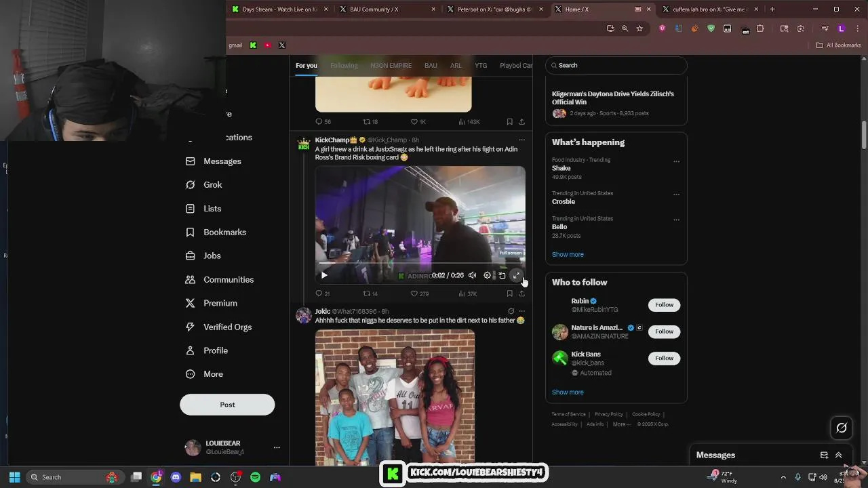Open the YTG timeline tab

[481, 65]
